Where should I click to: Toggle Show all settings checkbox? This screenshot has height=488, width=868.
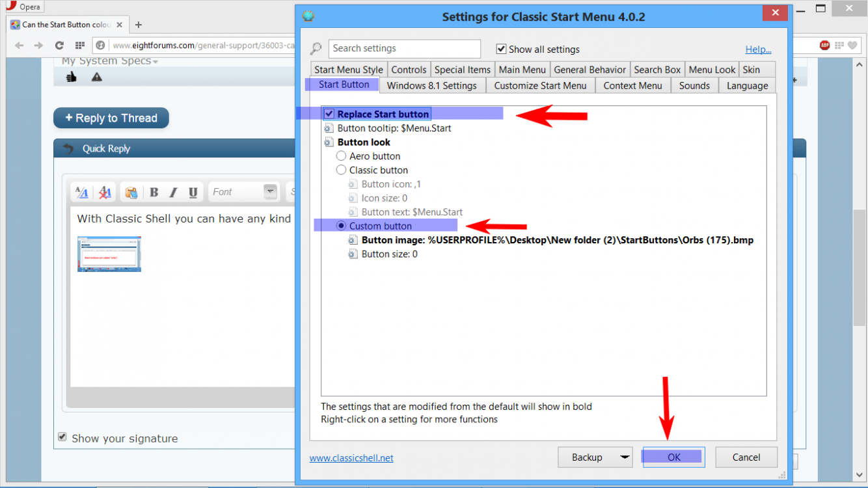point(501,49)
